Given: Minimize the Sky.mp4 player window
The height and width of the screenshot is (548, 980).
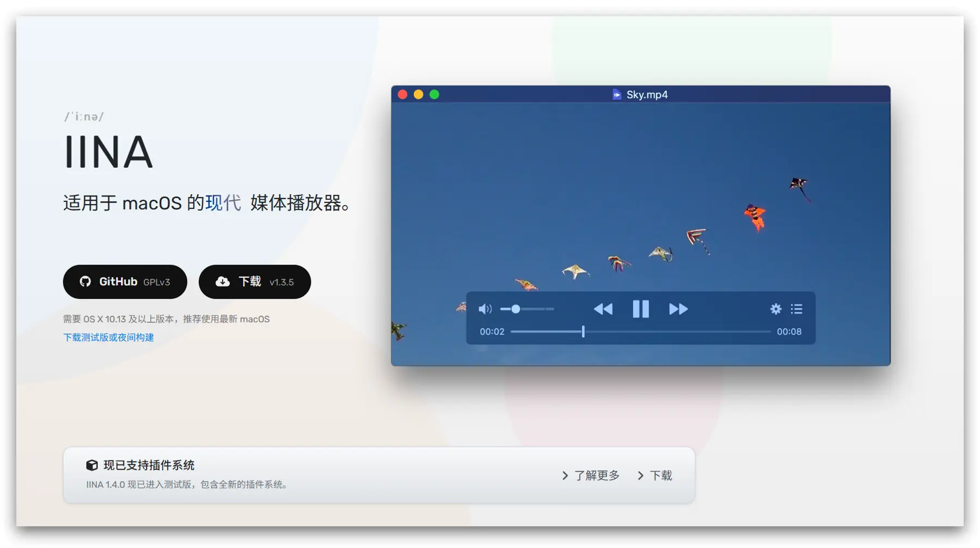Looking at the screenshot, I should (419, 95).
